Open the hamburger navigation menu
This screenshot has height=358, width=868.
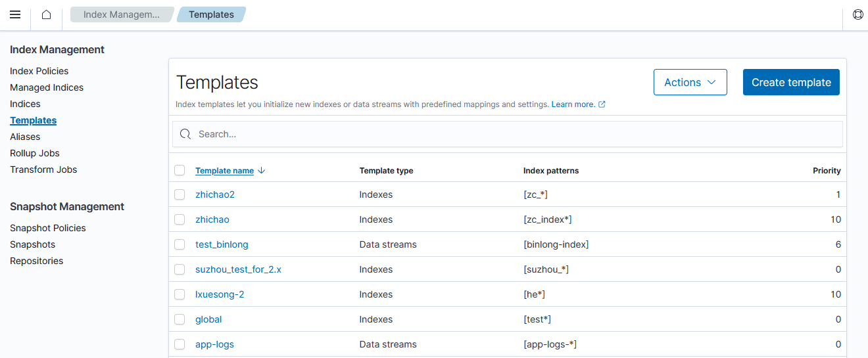[15, 14]
